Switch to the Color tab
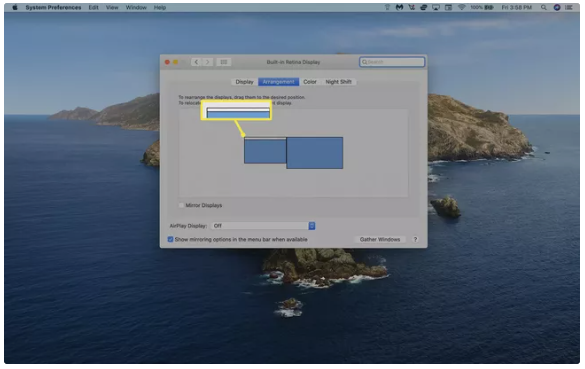 tap(310, 82)
